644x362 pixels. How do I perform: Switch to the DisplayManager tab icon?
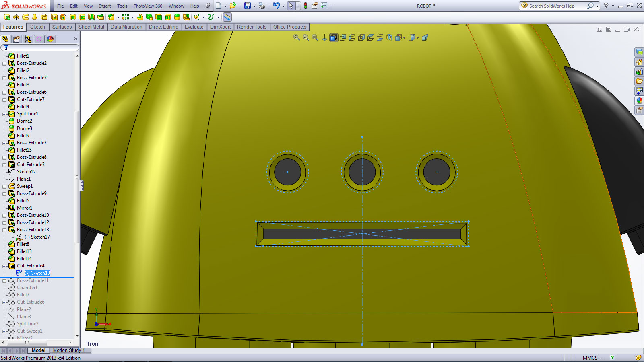pos(50,39)
